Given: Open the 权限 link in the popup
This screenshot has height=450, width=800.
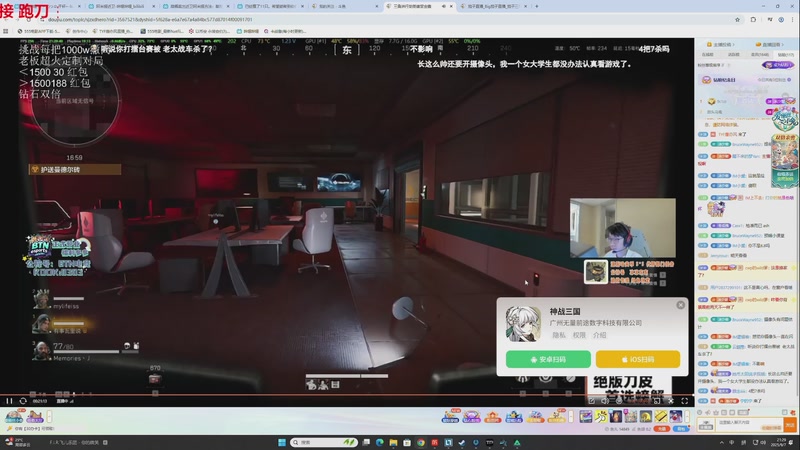Looking at the screenshot, I should click(x=579, y=335).
